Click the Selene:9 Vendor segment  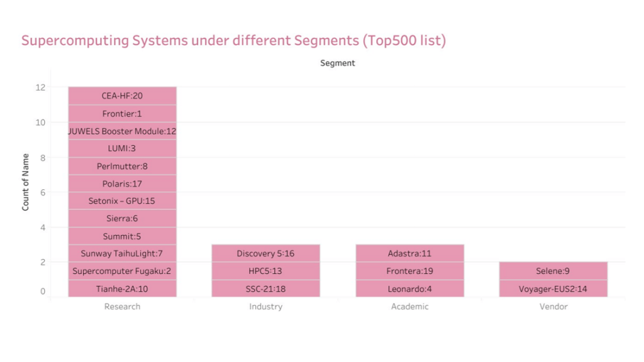click(x=553, y=271)
